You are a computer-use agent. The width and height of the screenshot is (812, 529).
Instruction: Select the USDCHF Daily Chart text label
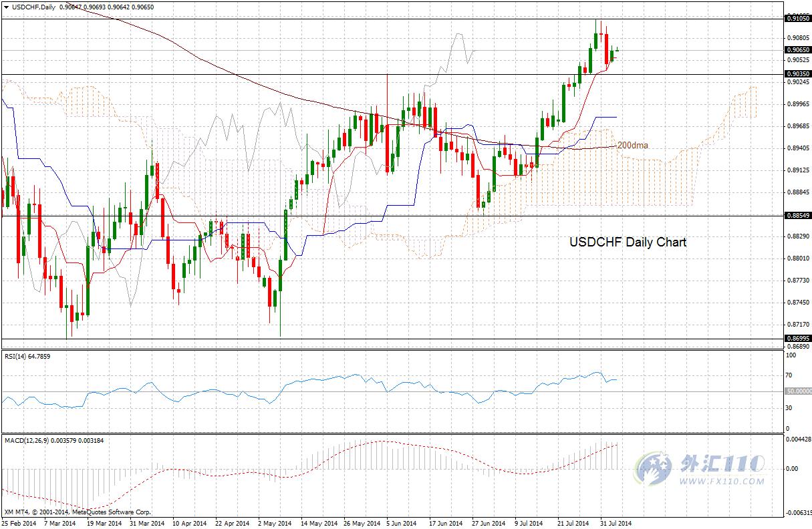[627, 242]
